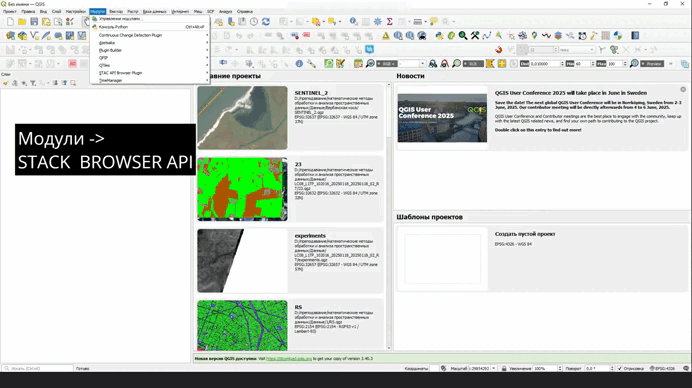Open the Растр menu
692x388 pixels.
[133, 11]
